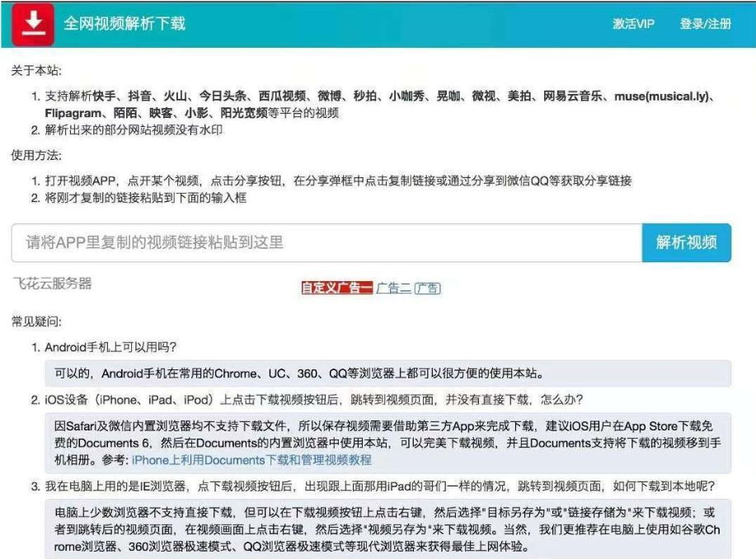Viewport: 756px width, 559px height.
Task: Click the supported platforms line starting 支持解析快手
Action: (x=381, y=104)
